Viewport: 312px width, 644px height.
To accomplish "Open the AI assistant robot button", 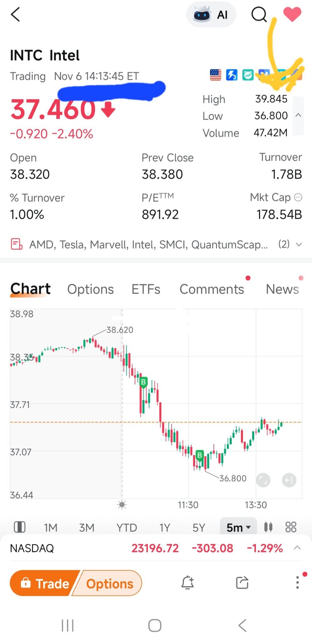I will (211, 14).
